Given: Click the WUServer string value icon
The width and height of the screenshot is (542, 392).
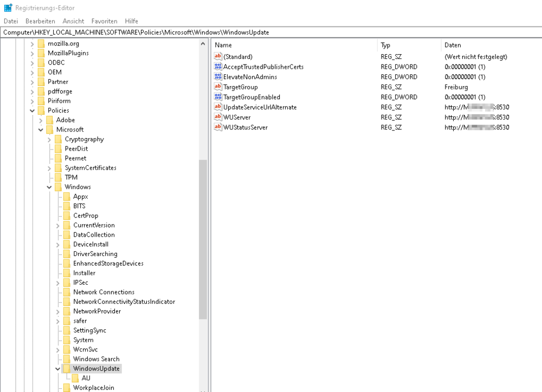Looking at the screenshot, I should [218, 117].
